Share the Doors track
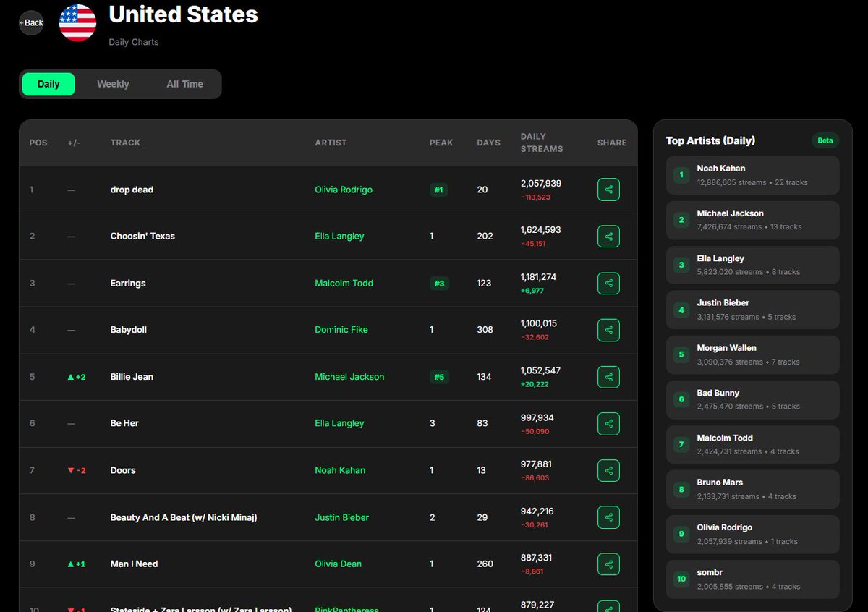This screenshot has height=612, width=868. [608, 470]
